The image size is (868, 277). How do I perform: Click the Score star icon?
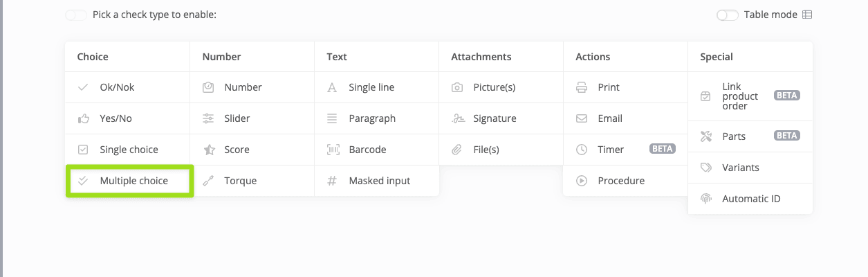(x=208, y=150)
